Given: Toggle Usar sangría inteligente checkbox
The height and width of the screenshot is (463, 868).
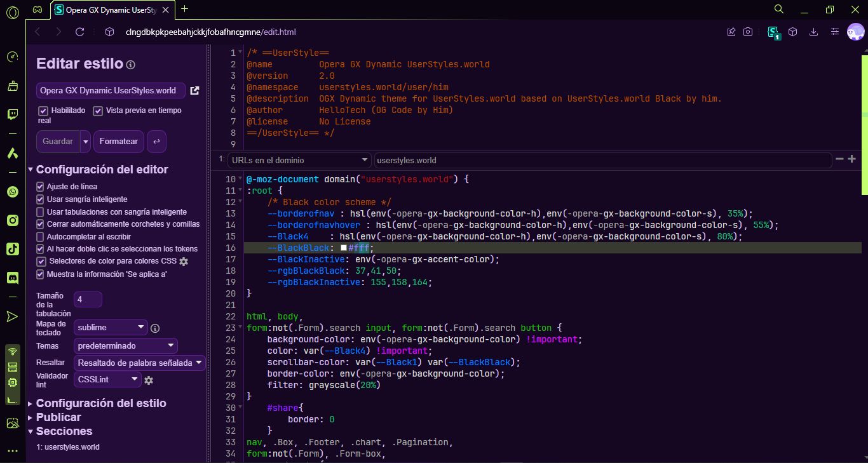Looking at the screenshot, I should (41, 199).
